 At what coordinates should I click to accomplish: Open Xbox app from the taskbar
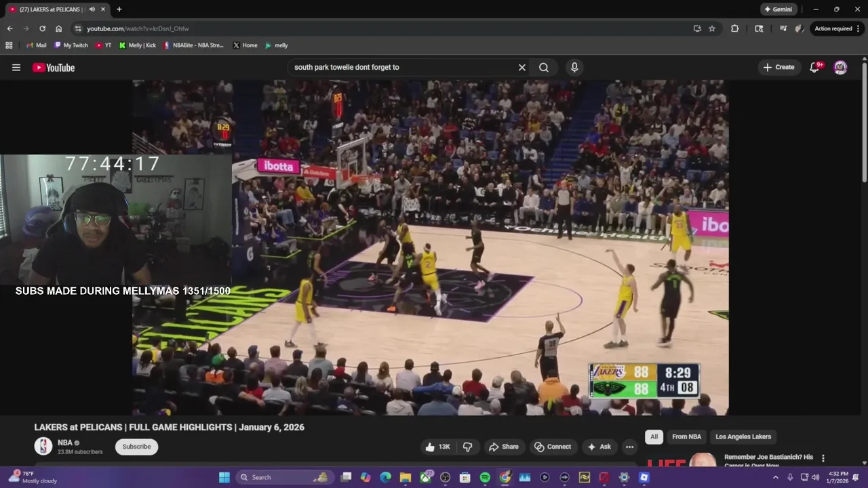pyautogui.click(x=425, y=477)
